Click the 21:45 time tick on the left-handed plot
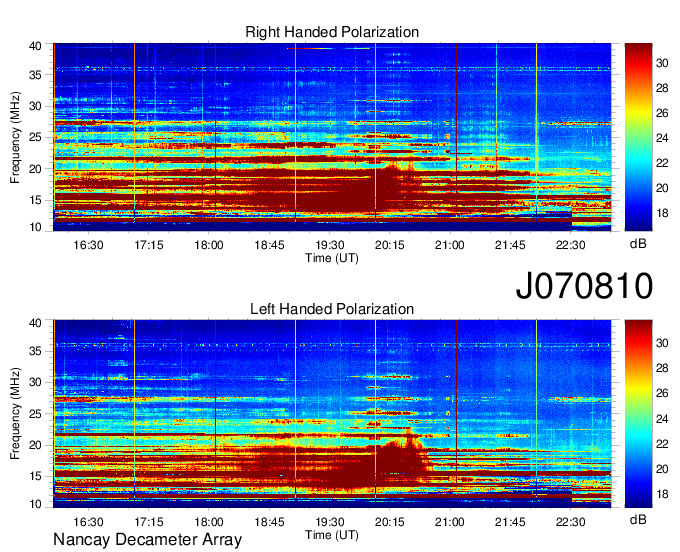This screenshot has width=680, height=552. coord(510,522)
